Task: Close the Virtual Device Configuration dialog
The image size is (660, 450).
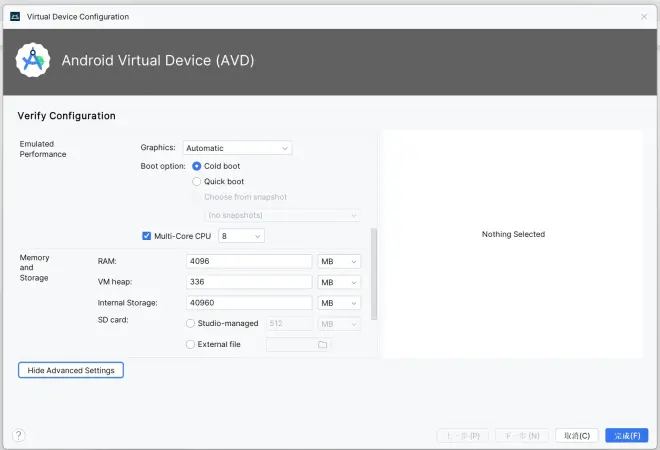Action: pos(644,16)
